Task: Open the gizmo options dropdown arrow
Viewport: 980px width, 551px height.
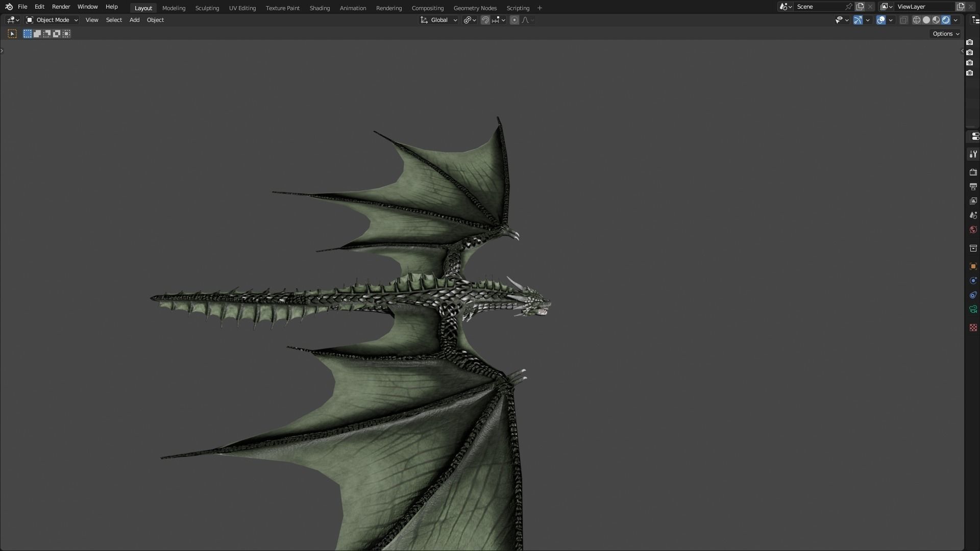Action: coord(868,20)
